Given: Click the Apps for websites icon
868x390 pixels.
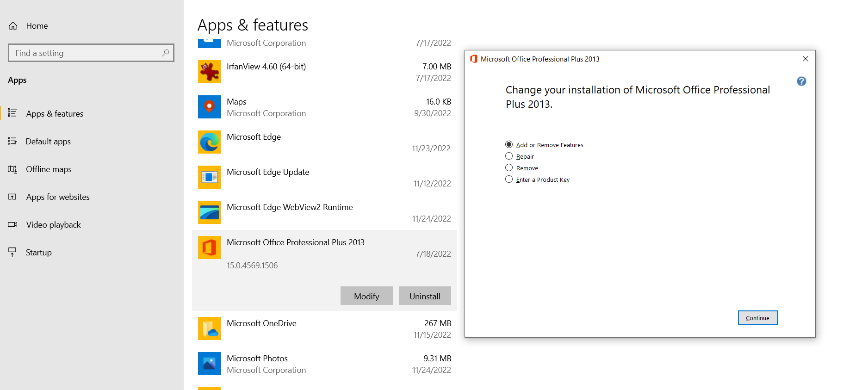Looking at the screenshot, I should [x=12, y=197].
